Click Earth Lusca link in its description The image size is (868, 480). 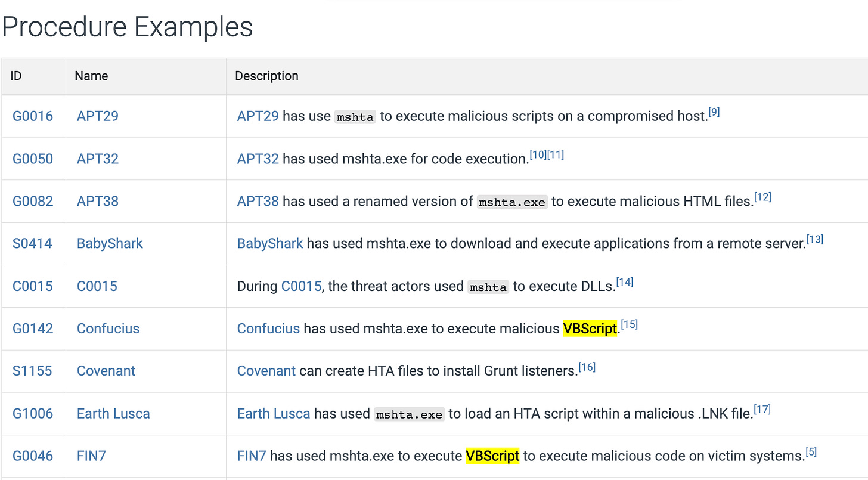click(274, 414)
